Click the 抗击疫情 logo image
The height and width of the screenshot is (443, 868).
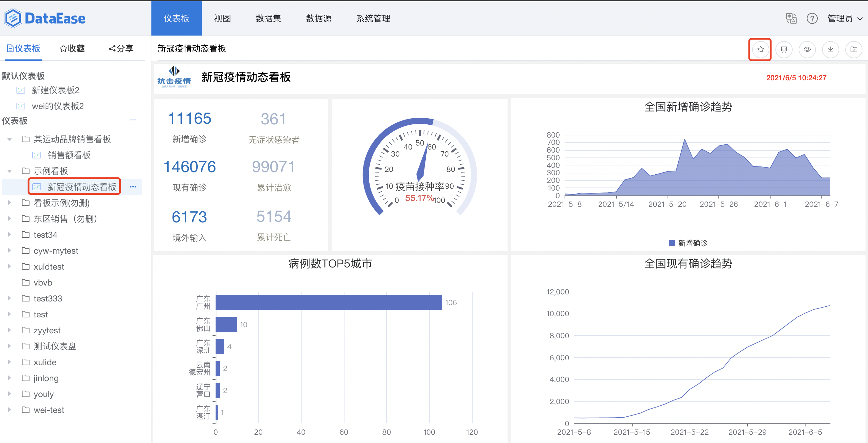point(174,77)
